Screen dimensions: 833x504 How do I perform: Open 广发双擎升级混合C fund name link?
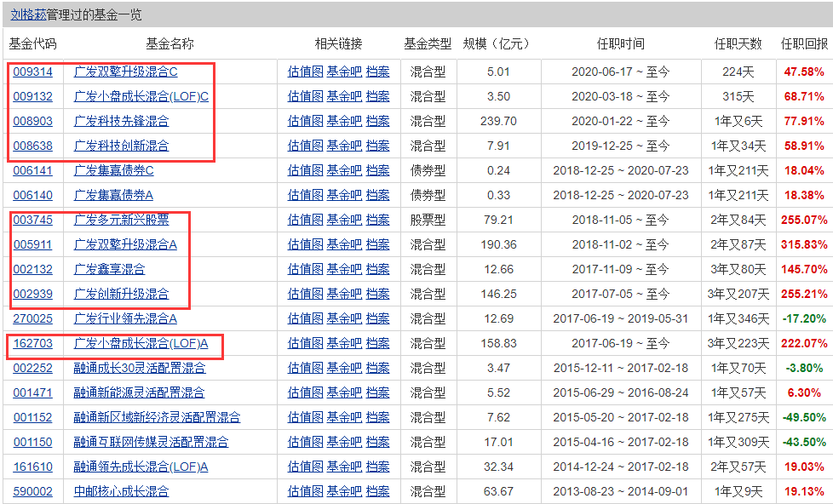126,72
